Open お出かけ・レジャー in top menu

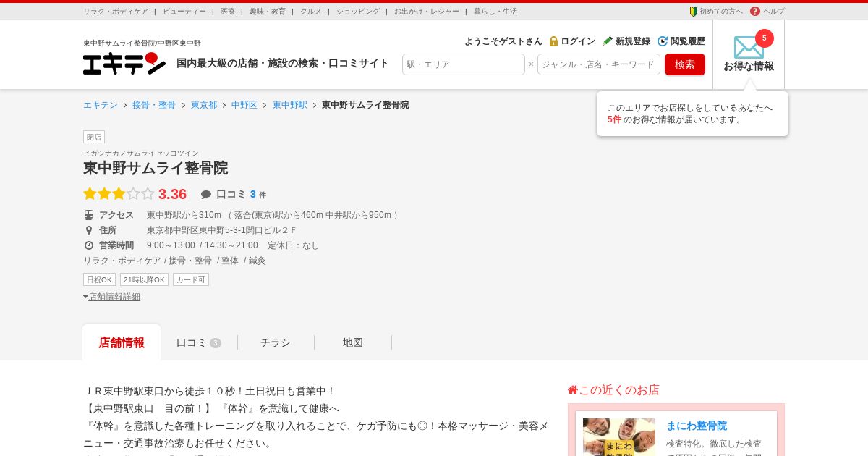pyautogui.click(x=427, y=12)
